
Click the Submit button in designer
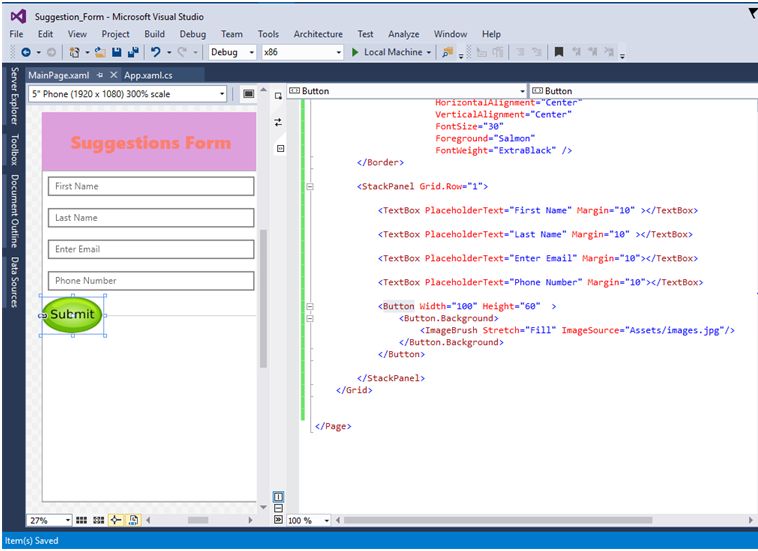[72, 314]
